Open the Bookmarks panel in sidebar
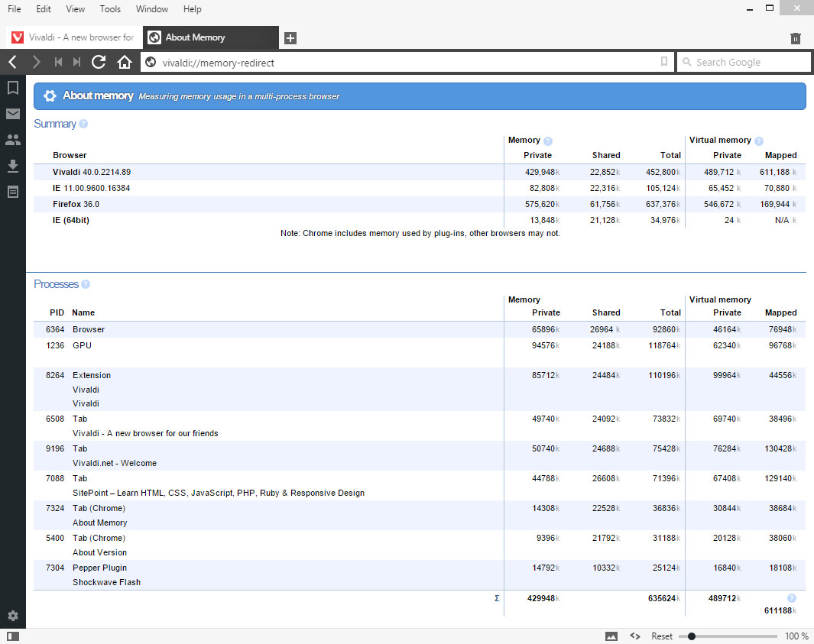This screenshot has width=814, height=644. pos(12,88)
